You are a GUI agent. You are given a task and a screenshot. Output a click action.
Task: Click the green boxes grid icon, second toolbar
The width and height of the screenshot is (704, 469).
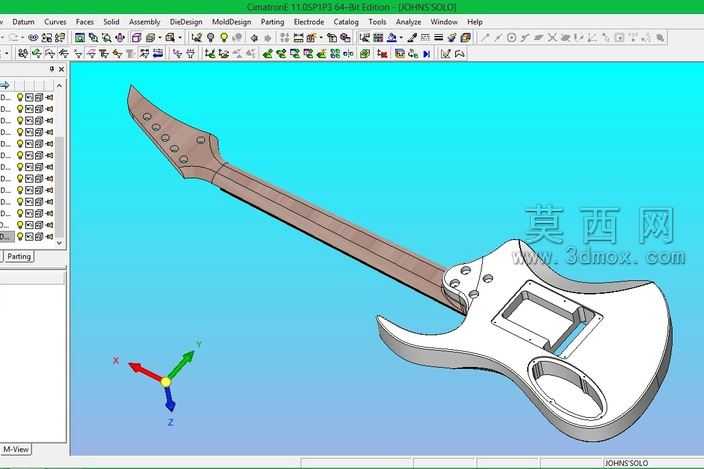[x=335, y=54]
